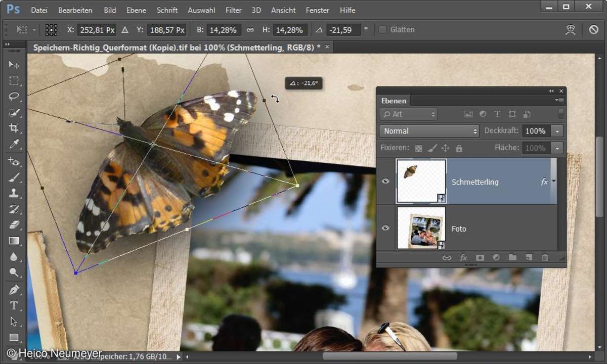Select the Rectangular Marquee tool
607x364 pixels.
point(14,81)
